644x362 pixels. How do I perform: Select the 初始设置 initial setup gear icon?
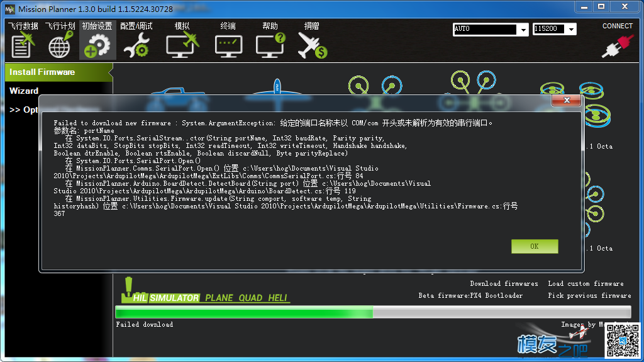(97, 45)
